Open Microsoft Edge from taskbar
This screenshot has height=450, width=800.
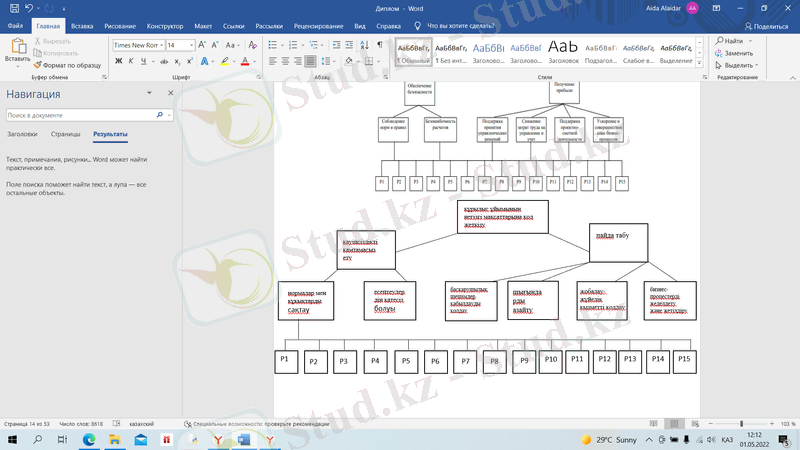(x=89, y=439)
